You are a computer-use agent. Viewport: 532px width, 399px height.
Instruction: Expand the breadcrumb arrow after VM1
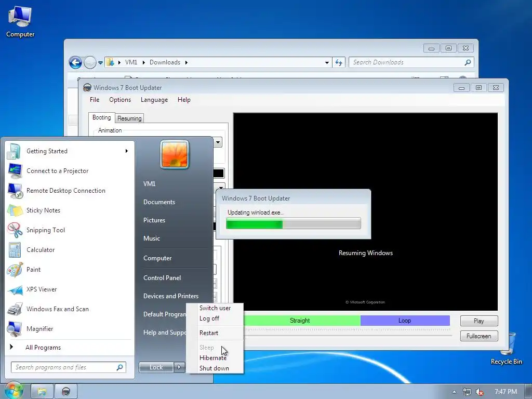(143, 62)
